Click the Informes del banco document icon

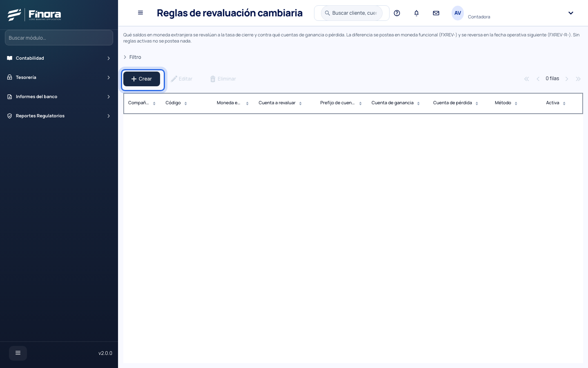point(10,96)
